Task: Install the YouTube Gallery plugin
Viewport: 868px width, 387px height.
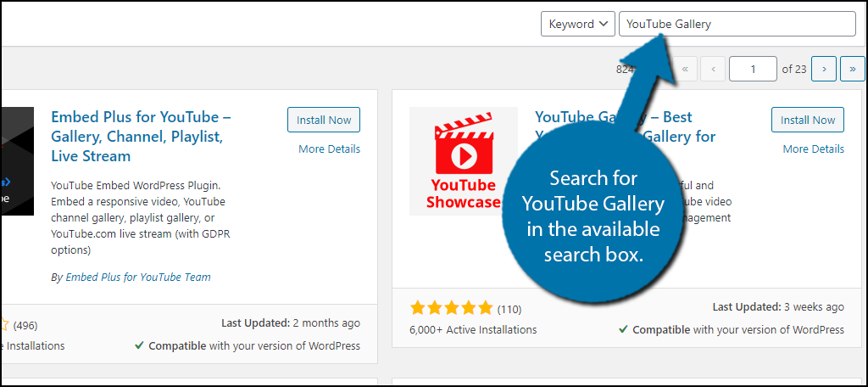Action: [808, 120]
